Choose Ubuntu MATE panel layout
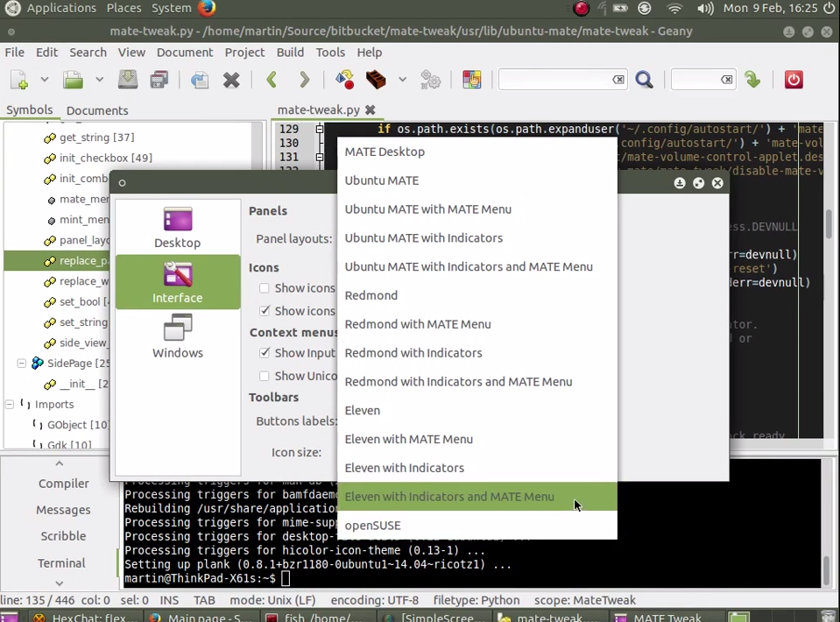This screenshot has height=622, width=840. coord(477,180)
